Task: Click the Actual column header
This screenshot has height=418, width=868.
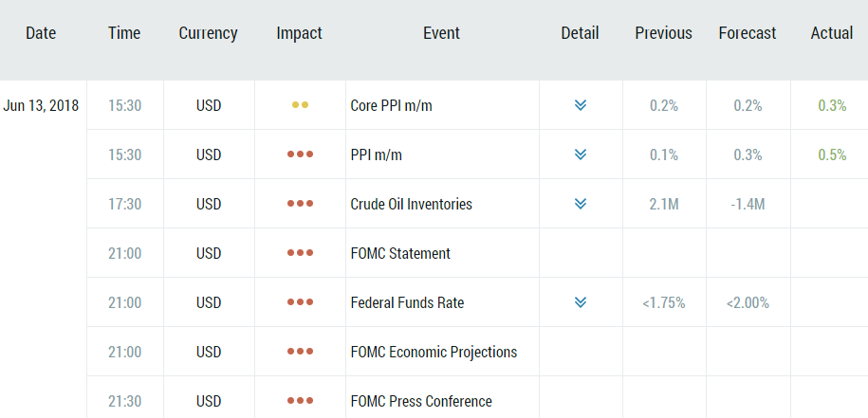Action: (x=832, y=33)
